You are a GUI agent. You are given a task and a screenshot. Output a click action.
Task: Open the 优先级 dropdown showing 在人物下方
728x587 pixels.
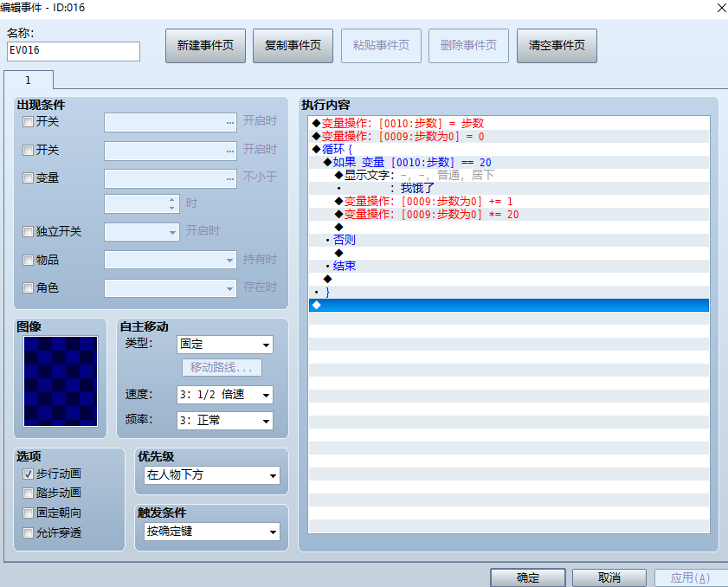pos(212,475)
